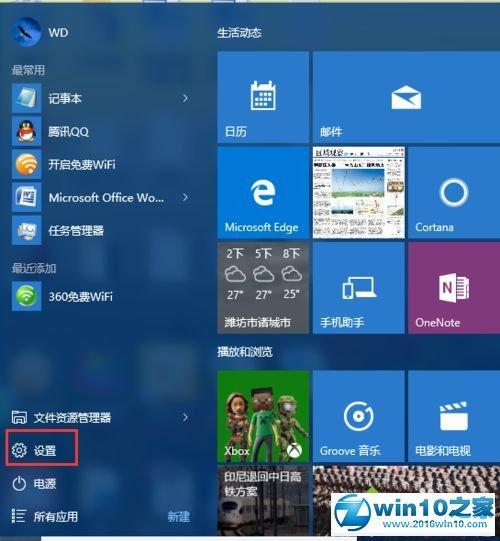Open the Movies & TV (电影和电视) tile
The height and width of the screenshot is (541, 500).
[454, 416]
